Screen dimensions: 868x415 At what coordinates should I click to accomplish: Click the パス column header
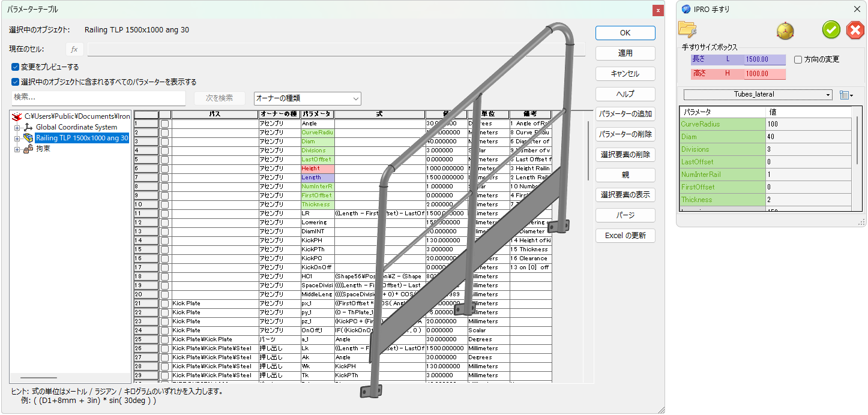pos(214,114)
